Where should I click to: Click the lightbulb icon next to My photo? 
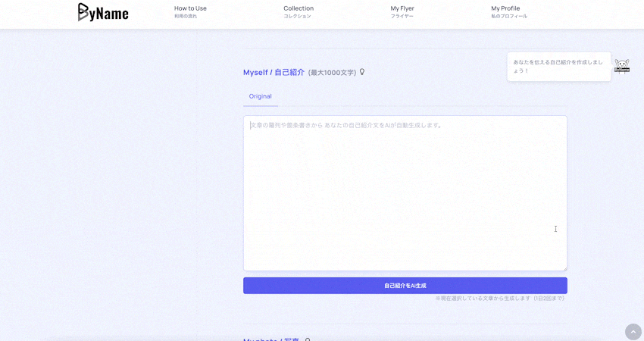[308, 339]
